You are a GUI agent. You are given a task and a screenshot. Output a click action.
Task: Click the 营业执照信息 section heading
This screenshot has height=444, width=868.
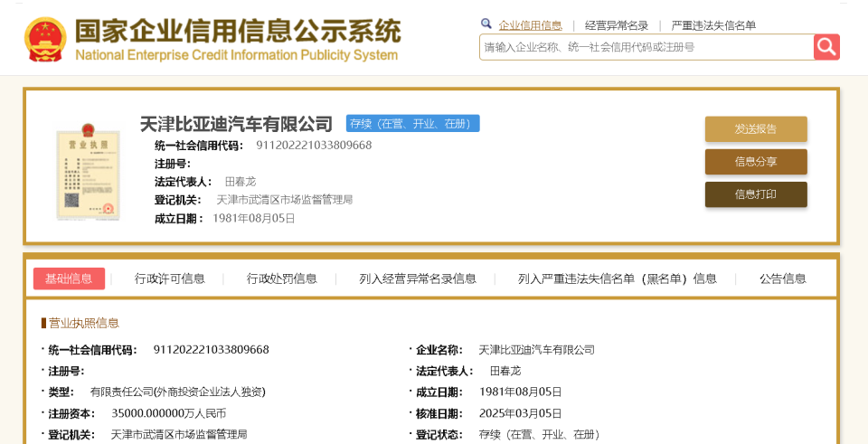[83, 324]
